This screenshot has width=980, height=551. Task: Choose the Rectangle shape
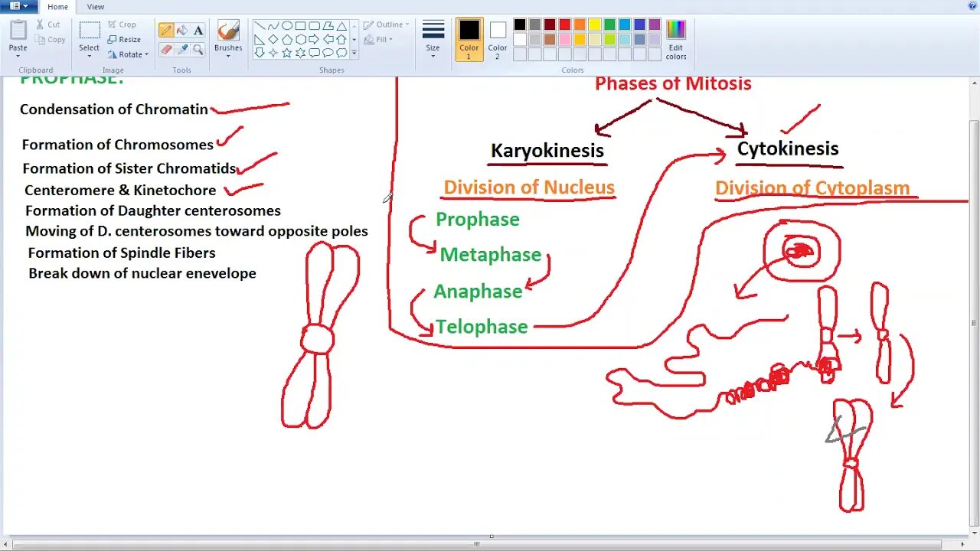(x=301, y=26)
